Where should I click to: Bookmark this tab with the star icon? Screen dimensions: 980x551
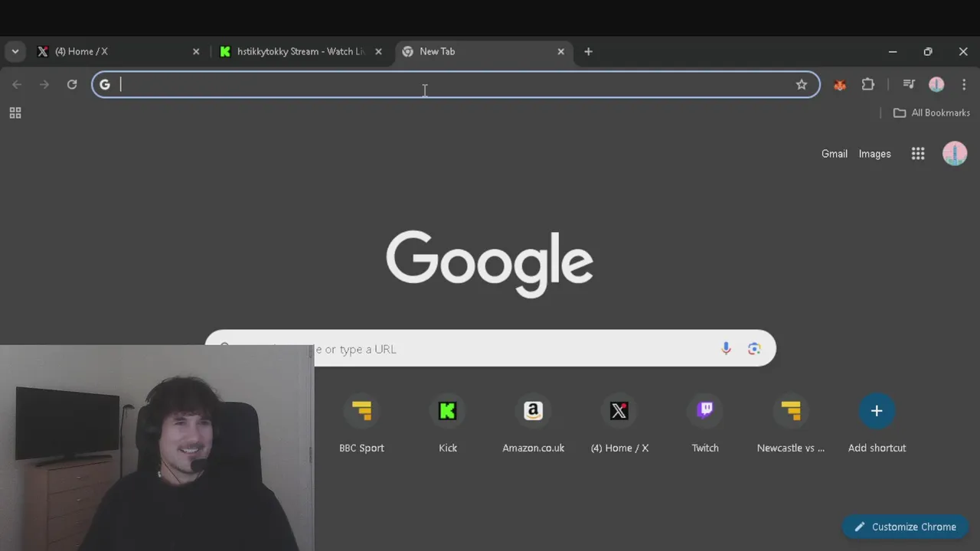click(802, 84)
